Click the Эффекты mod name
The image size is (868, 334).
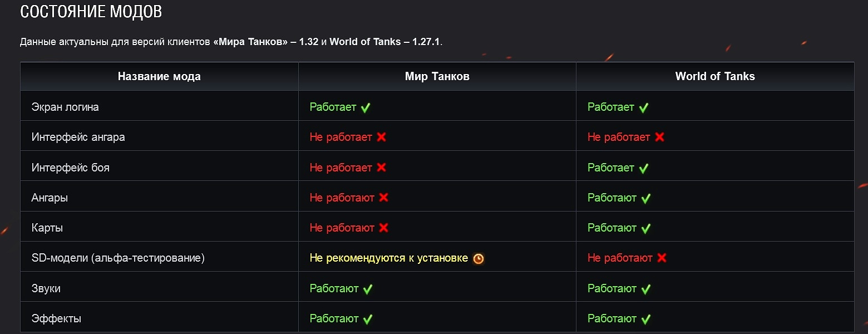click(56, 318)
